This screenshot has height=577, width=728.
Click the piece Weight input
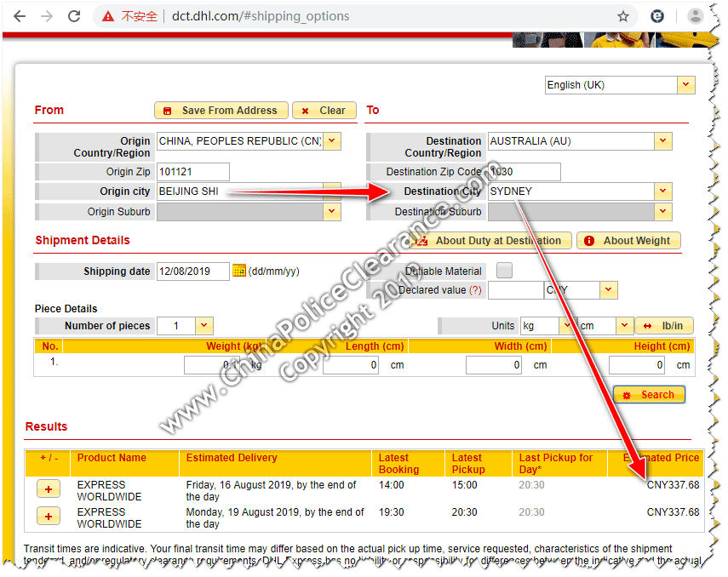tap(212, 365)
